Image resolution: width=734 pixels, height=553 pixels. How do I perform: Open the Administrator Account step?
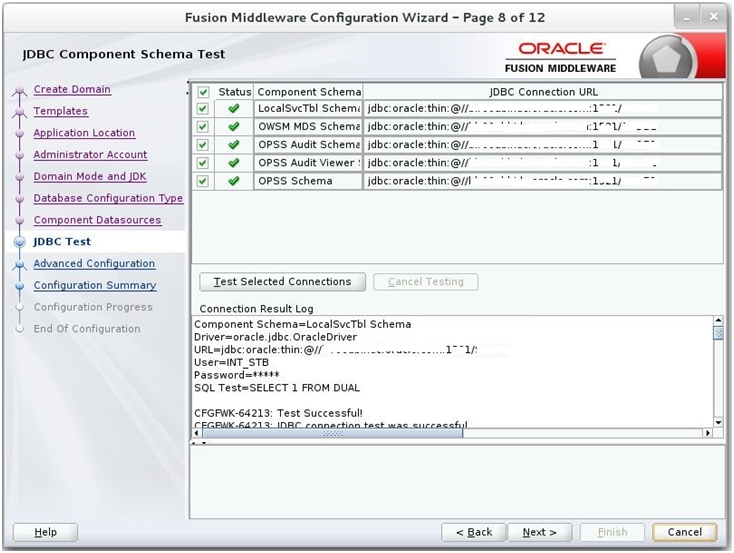[90, 155]
